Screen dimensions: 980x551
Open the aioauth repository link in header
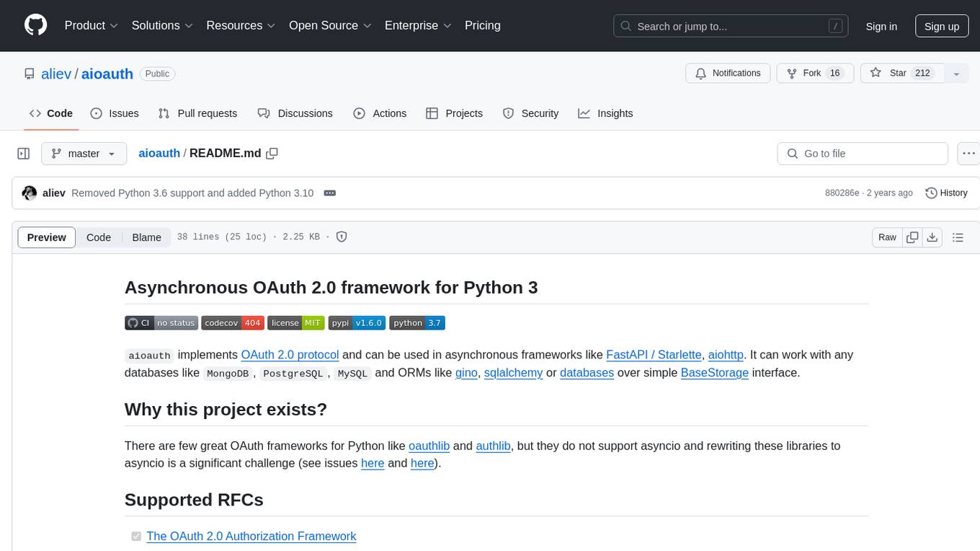click(107, 74)
